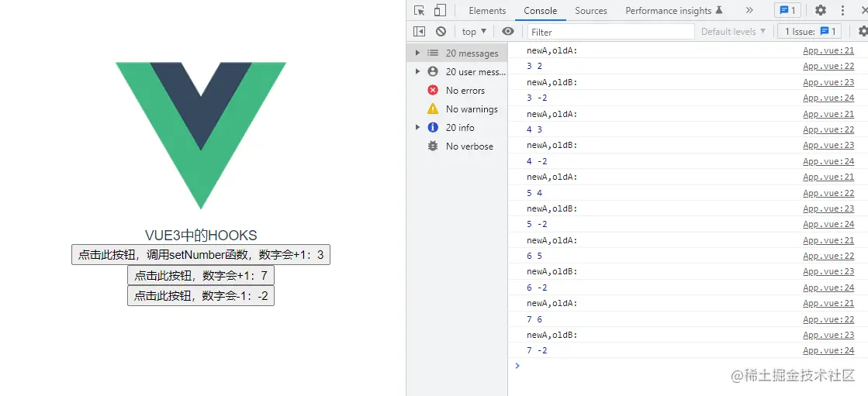Activate the inspect element picker icon
Viewport: 868px width, 396px height.
[420, 11]
